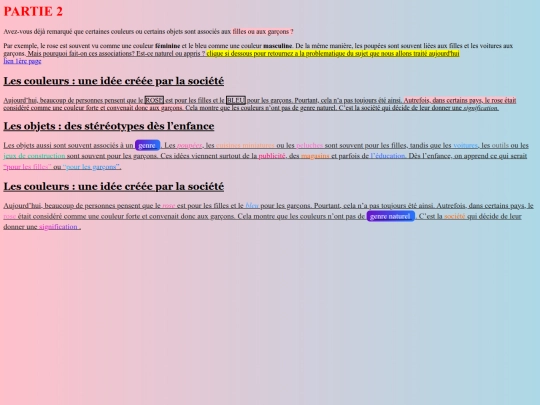
Task: Click the blue quoted 'pour les garçons'
Action: tap(91, 167)
